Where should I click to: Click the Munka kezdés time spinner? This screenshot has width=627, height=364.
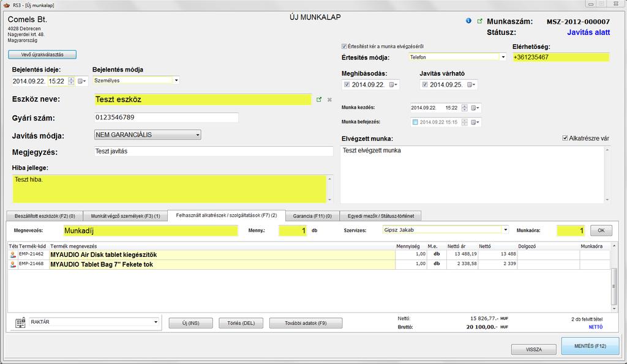click(464, 108)
